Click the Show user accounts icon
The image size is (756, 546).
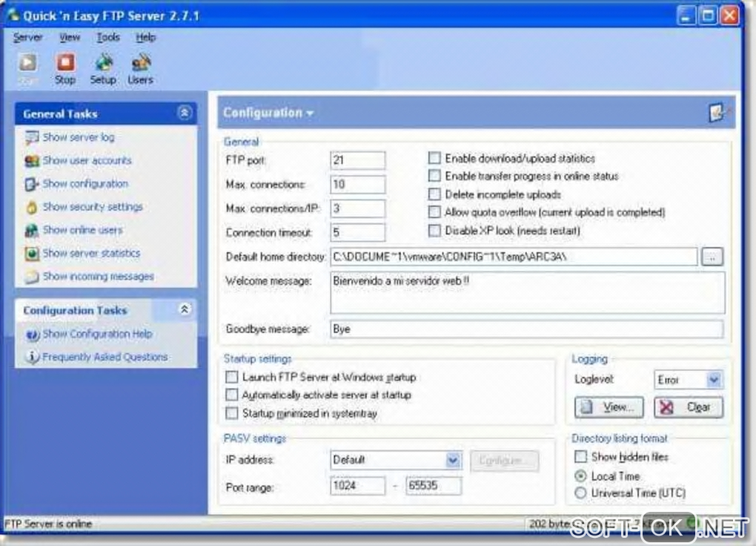tap(32, 161)
